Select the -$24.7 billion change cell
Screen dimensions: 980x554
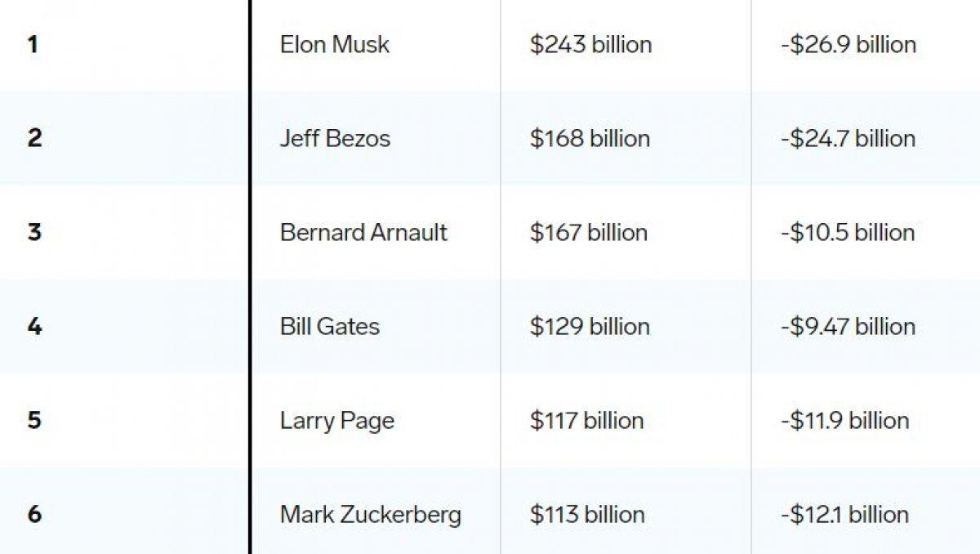[847, 138]
